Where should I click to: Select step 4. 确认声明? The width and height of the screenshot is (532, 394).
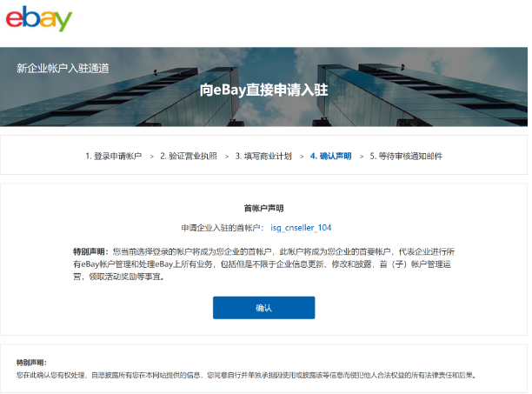coord(330,156)
